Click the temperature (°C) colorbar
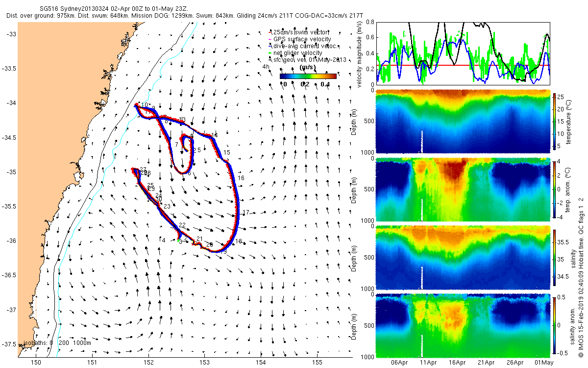 point(554,122)
